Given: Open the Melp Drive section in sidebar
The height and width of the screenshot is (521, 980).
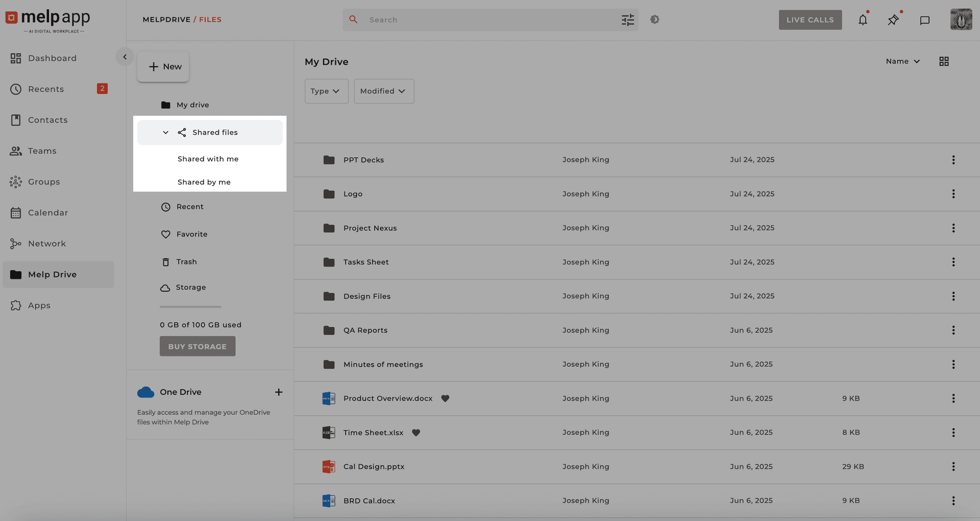Looking at the screenshot, I should point(51,274).
